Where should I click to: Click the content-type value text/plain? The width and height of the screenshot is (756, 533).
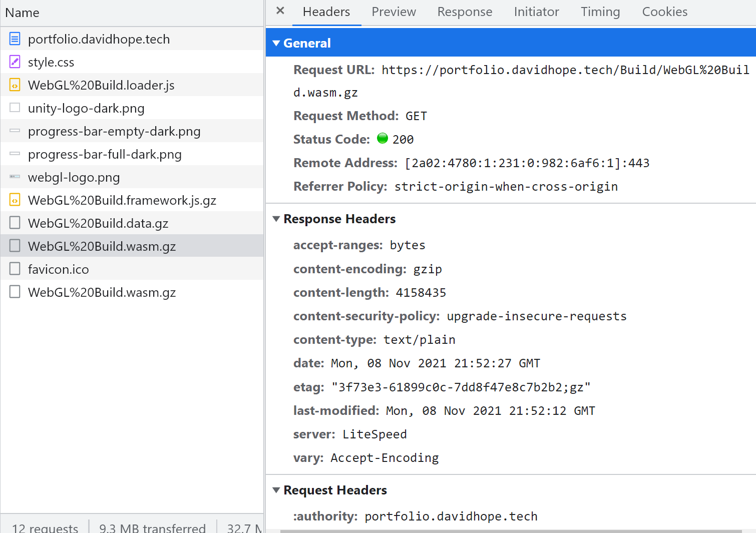point(420,340)
